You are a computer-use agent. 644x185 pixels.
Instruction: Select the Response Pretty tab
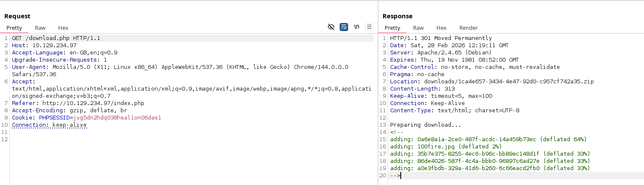392,28
